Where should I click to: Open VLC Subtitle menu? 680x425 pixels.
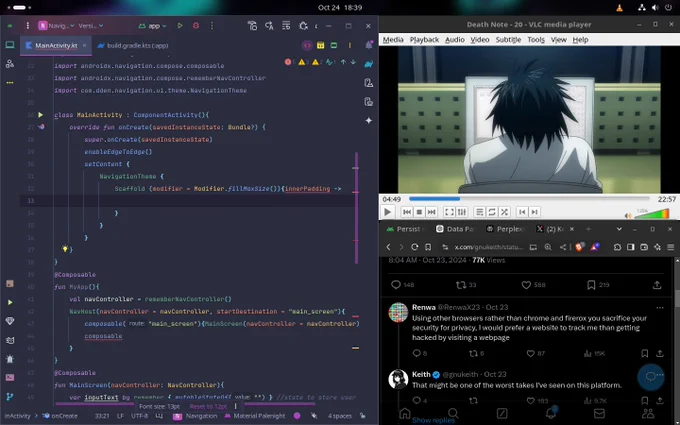(x=508, y=40)
